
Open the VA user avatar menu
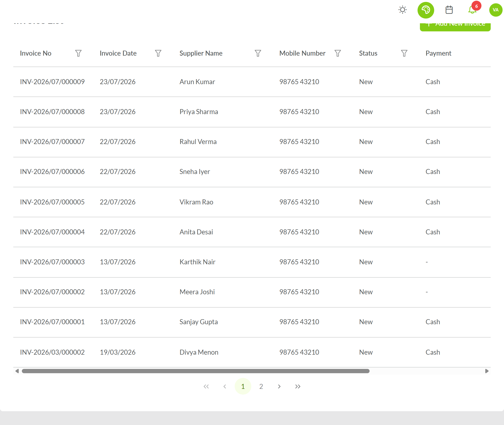point(496,10)
